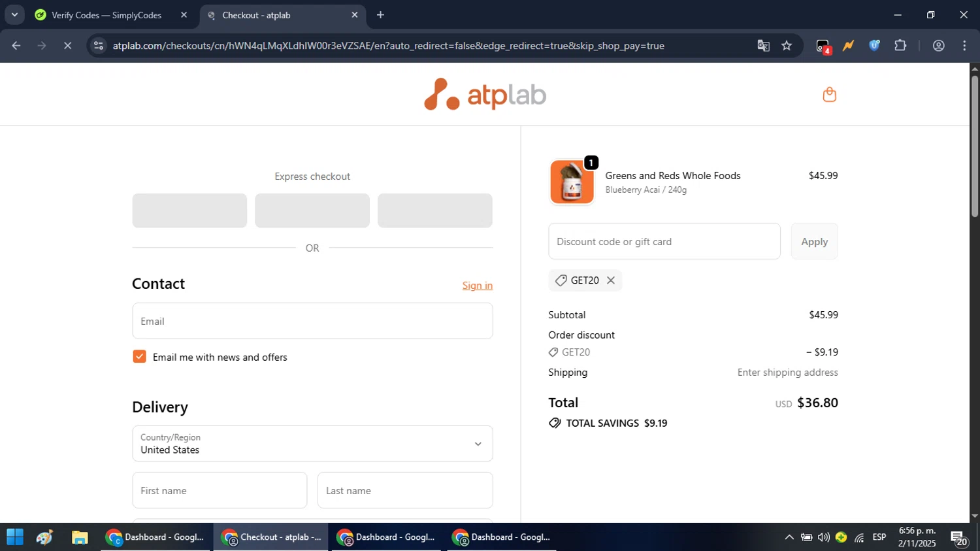The image size is (980, 551).
Task: Click the Last name field
Action: [x=405, y=490]
